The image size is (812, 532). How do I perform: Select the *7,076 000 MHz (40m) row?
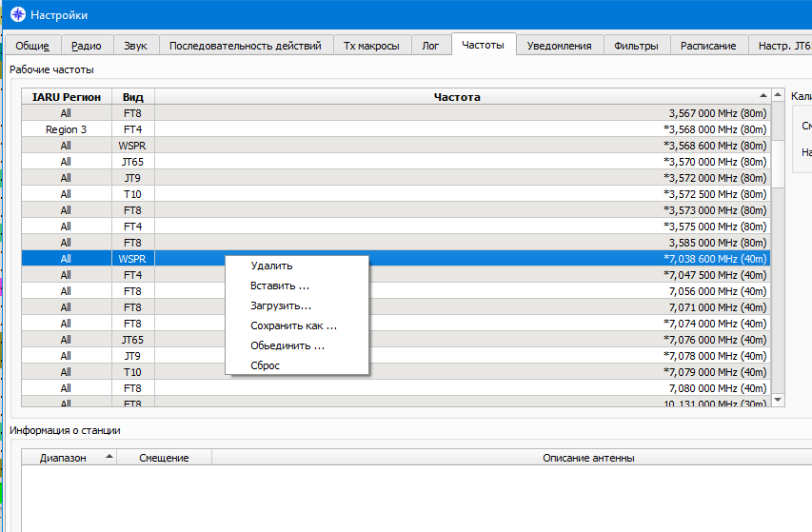pyautogui.click(x=396, y=340)
